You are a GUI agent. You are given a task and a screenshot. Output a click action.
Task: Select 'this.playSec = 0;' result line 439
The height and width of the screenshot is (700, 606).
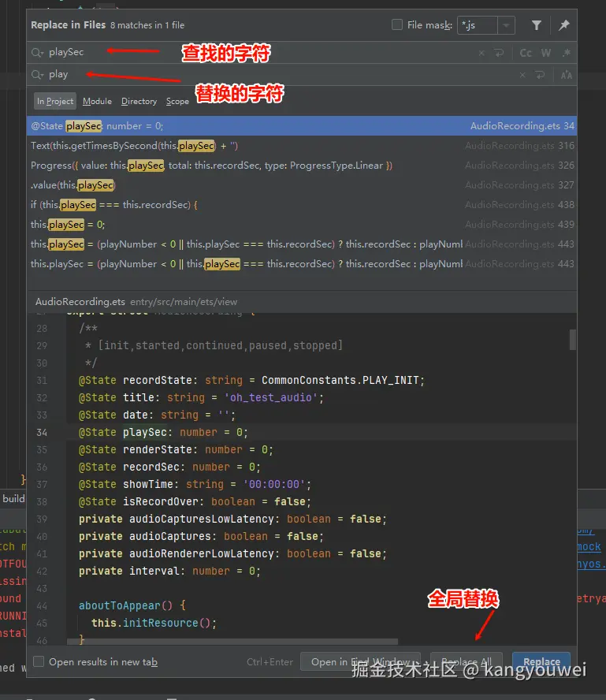click(302, 224)
